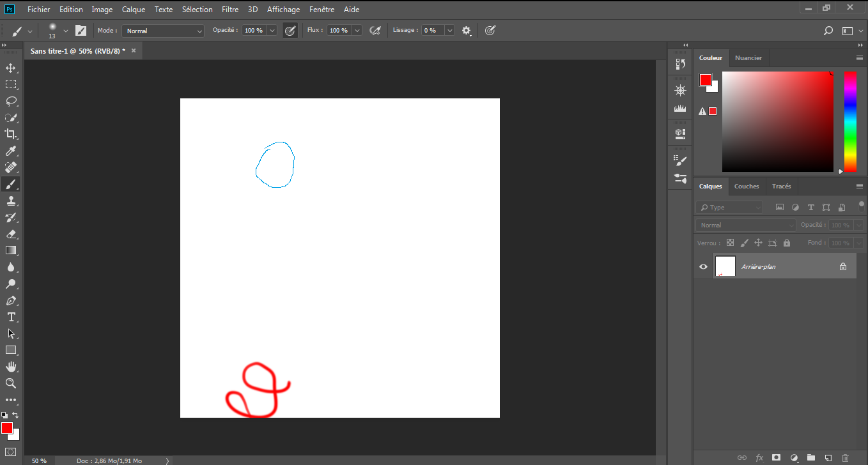Click the red foreground color swatch in toolbar
Screen dimensions: 868x465
[x=6, y=427]
